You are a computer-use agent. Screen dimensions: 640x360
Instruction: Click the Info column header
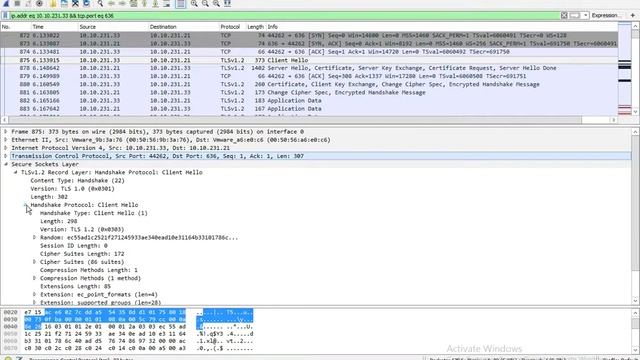click(442, 27)
